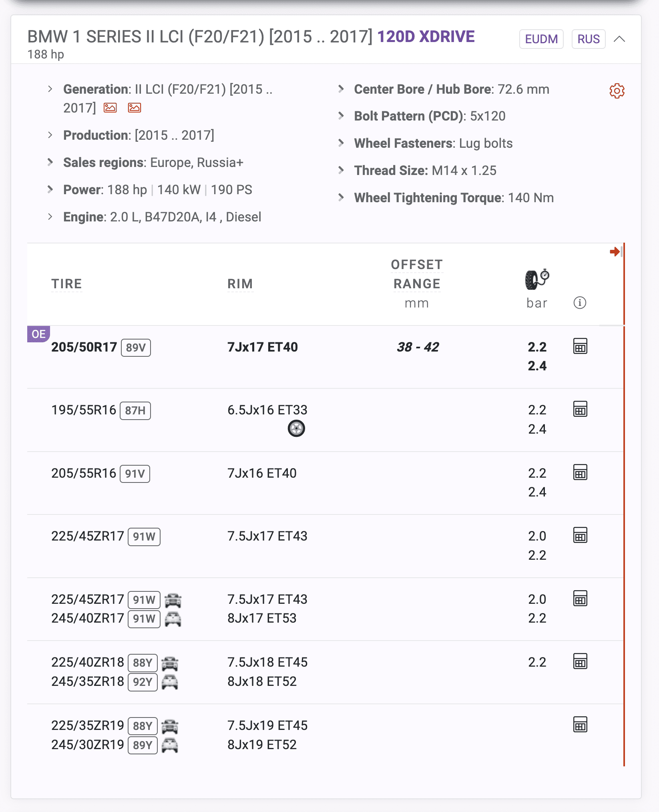This screenshot has width=659, height=812.
Task: Expand the Production detail chevron
Action: pos(50,135)
